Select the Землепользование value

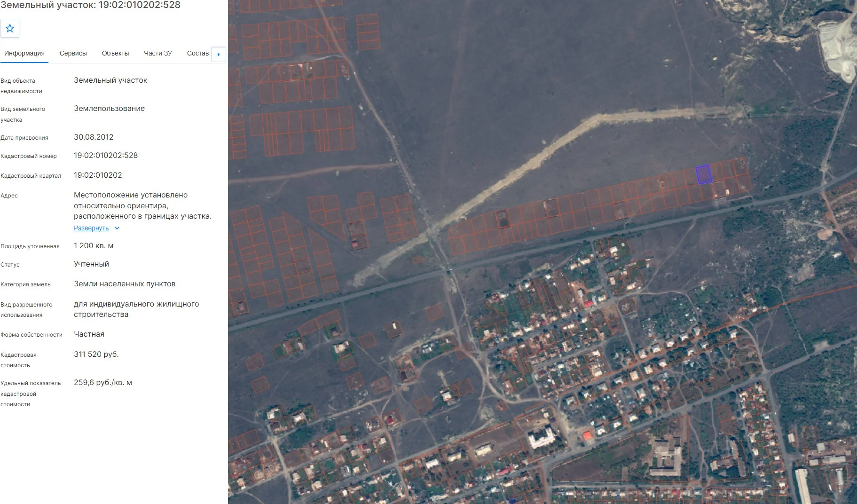[x=109, y=109]
